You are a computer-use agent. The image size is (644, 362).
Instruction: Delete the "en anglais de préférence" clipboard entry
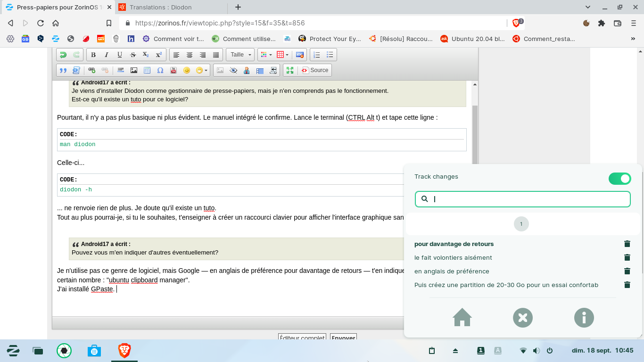point(627,271)
